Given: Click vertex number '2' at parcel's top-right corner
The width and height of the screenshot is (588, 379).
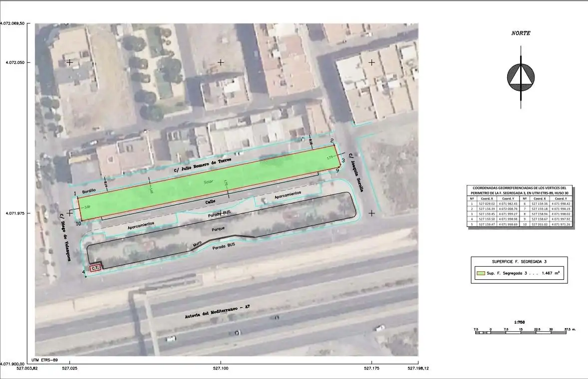Looking at the screenshot, I should [x=332, y=141].
